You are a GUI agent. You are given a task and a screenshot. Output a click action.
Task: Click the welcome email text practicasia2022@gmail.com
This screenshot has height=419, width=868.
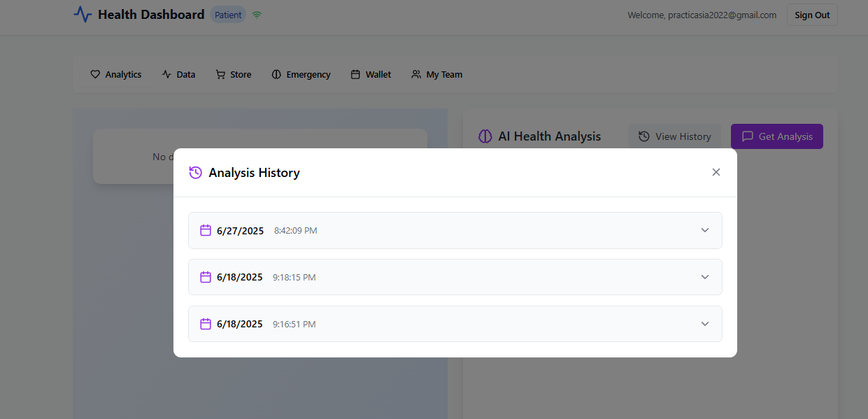click(723, 15)
